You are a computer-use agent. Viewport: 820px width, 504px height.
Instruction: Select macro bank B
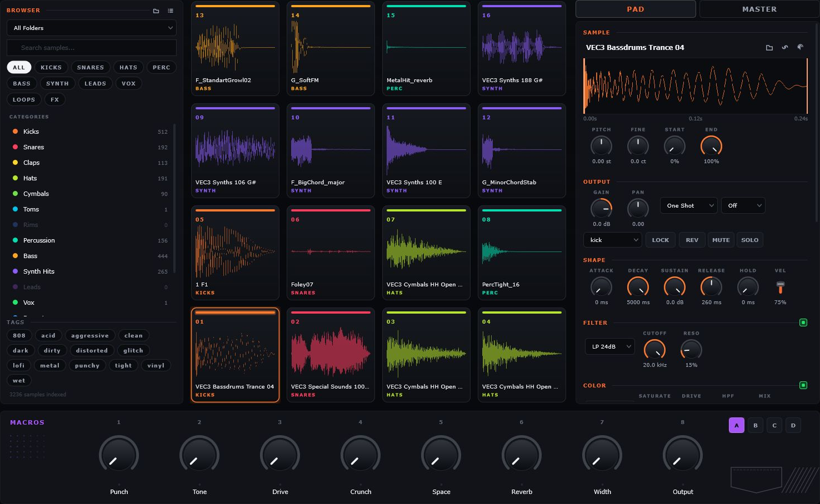click(756, 425)
